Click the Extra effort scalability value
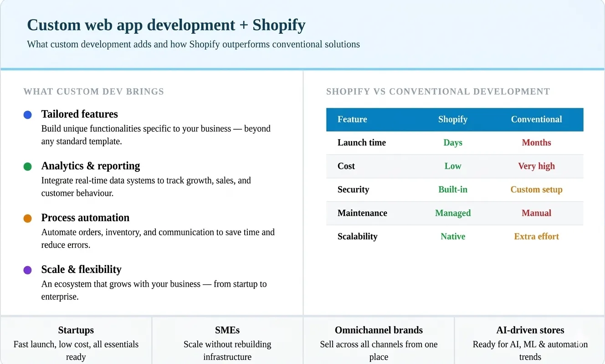This screenshot has height=364, width=605. click(x=536, y=237)
